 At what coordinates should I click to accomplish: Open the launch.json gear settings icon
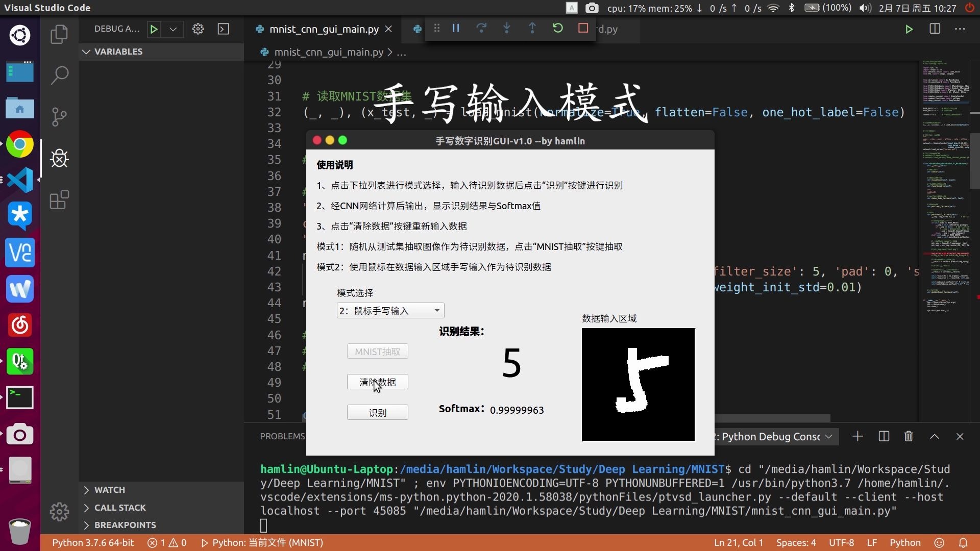point(198,29)
